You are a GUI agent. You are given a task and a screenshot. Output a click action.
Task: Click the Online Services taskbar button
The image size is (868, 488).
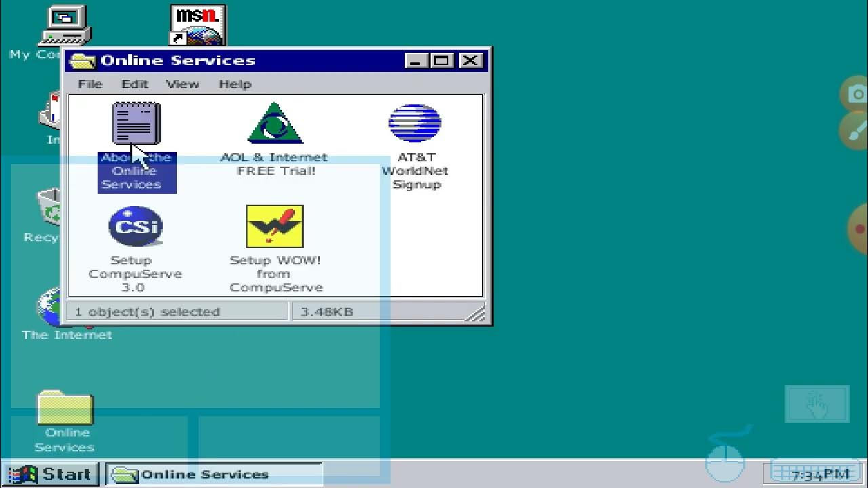[214, 474]
